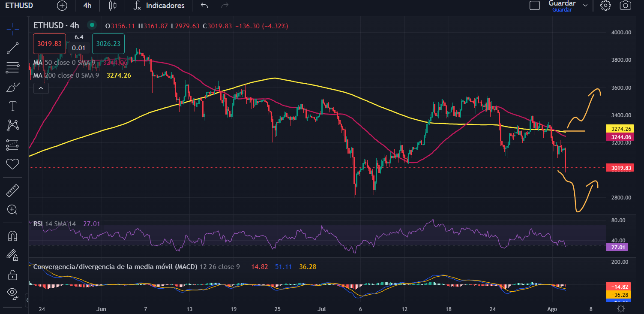Select the Text annotation tool
The image size is (644, 314).
click(x=13, y=106)
